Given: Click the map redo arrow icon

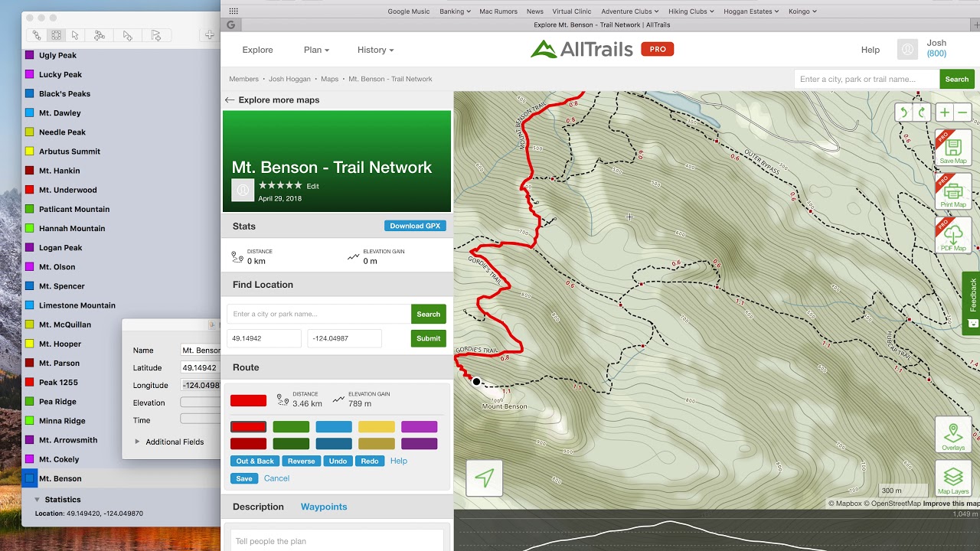Looking at the screenshot, I should (922, 112).
